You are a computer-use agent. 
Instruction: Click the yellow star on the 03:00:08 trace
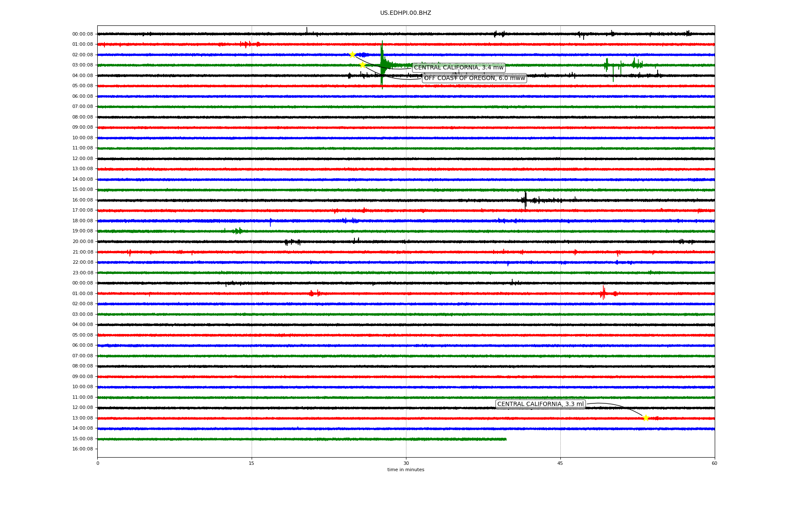click(x=362, y=65)
